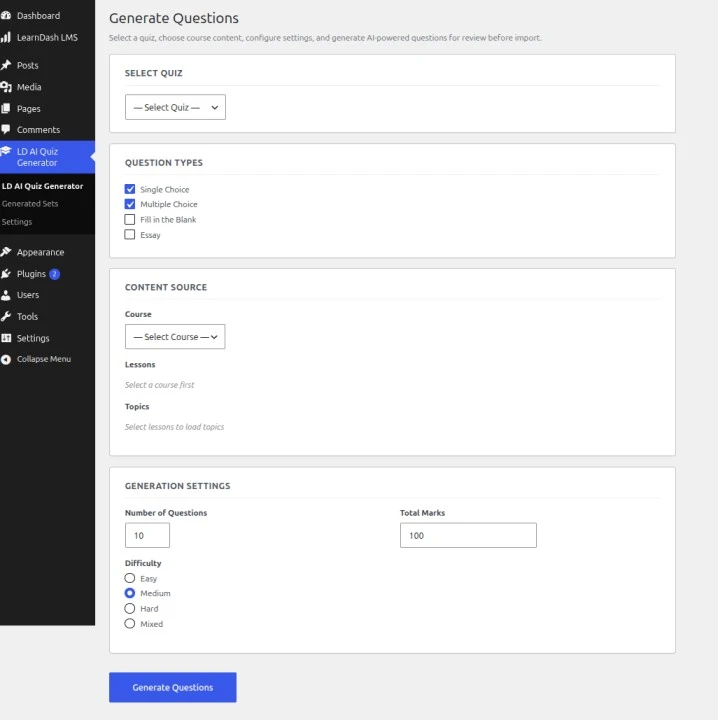Open the Select Quiz dropdown
Screen dimensions: 718x720
(x=175, y=107)
